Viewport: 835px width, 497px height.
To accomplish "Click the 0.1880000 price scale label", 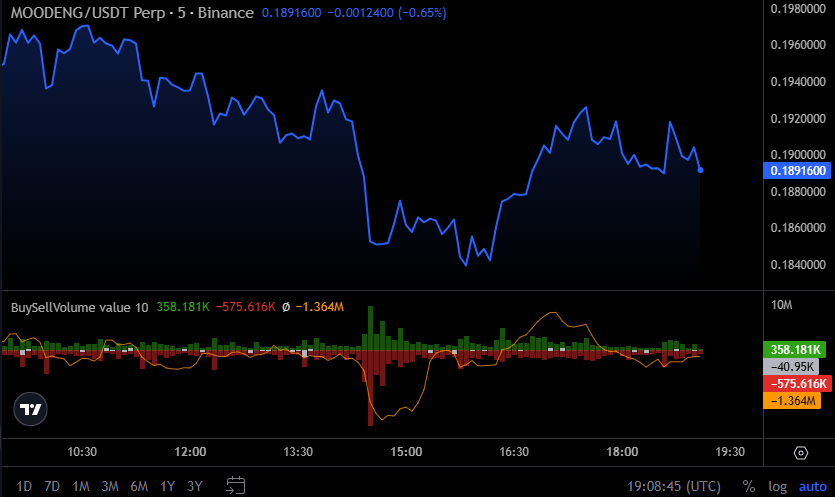I will tap(798, 191).
